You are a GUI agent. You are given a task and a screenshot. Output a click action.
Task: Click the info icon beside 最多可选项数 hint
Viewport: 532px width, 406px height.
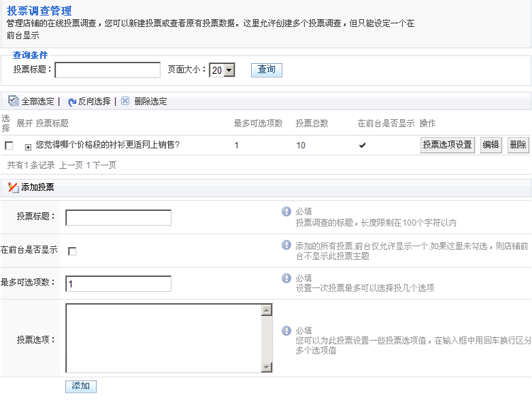[287, 278]
